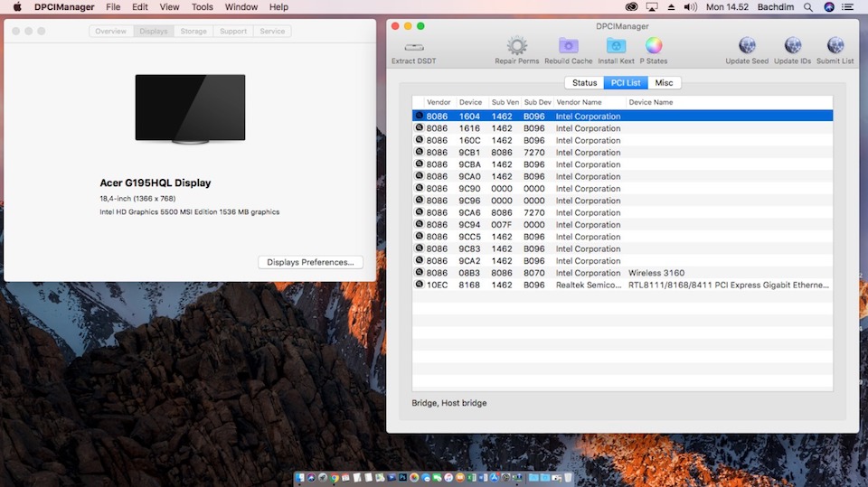
Task: Click the Submit List icon
Action: pos(835,46)
